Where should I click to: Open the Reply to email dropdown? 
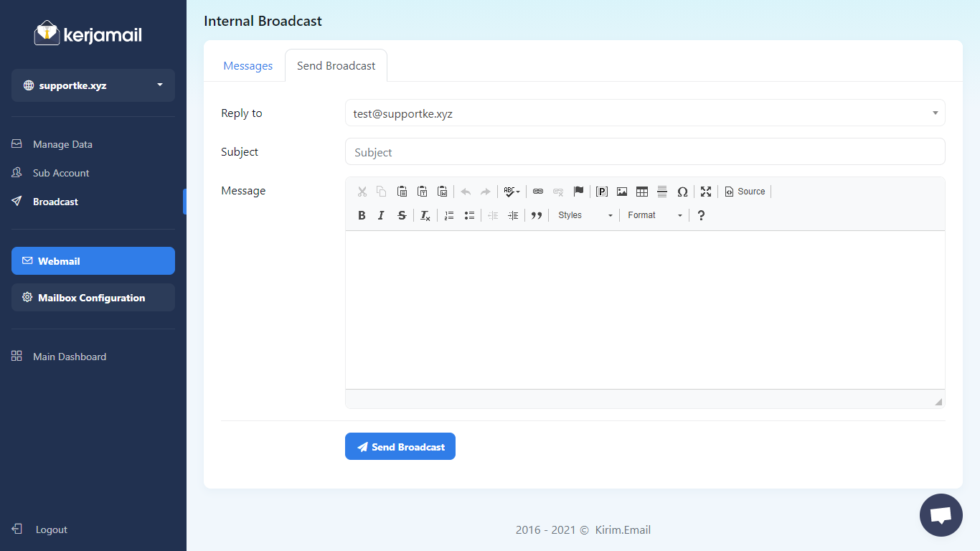[x=645, y=113]
